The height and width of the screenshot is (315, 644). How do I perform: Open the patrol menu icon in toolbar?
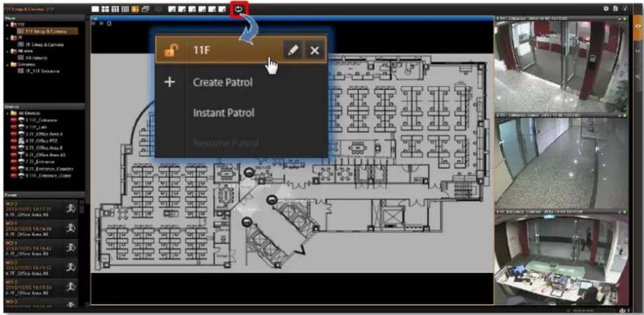[x=239, y=8]
